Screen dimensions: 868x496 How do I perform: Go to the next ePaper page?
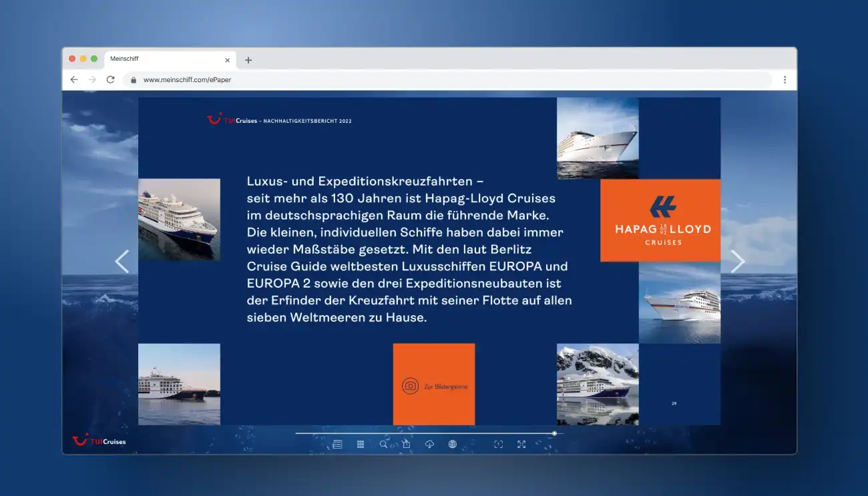[737, 261]
